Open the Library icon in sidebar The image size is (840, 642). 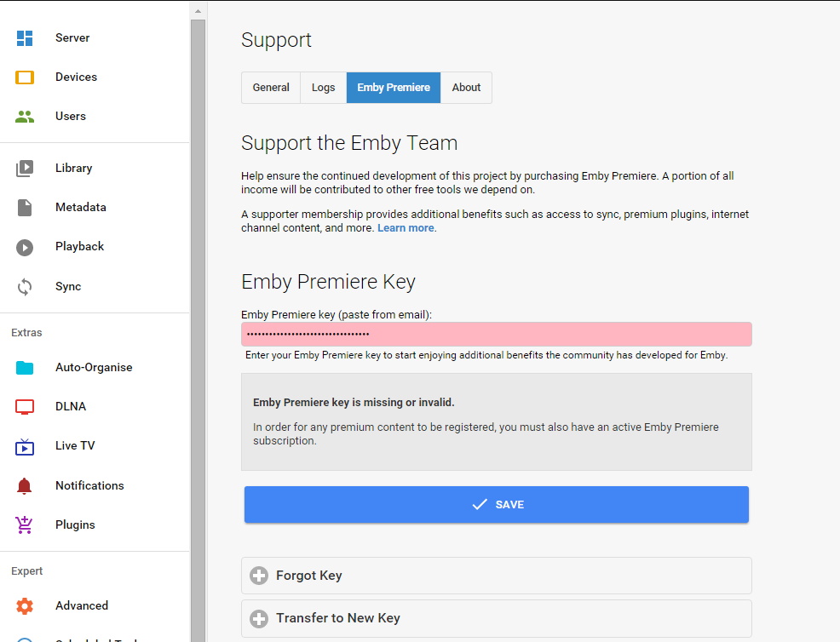[x=25, y=169]
